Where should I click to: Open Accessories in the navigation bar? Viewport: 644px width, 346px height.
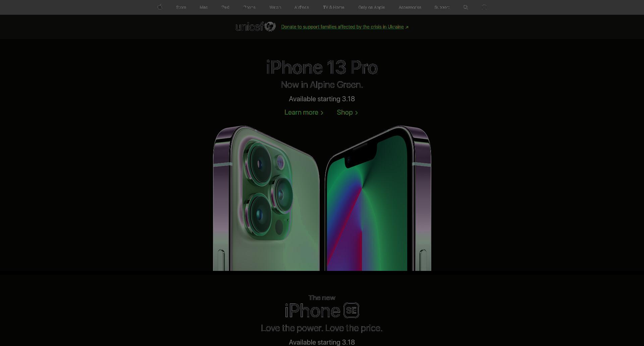tap(410, 7)
